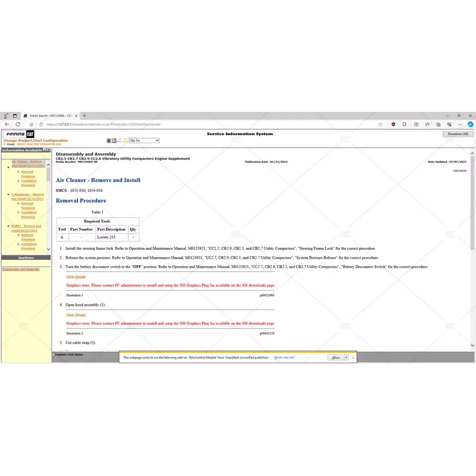Viewport: 476px width, 476px height.
Task: Minimize the Information Available panel
Action: (x=44, y=150)
